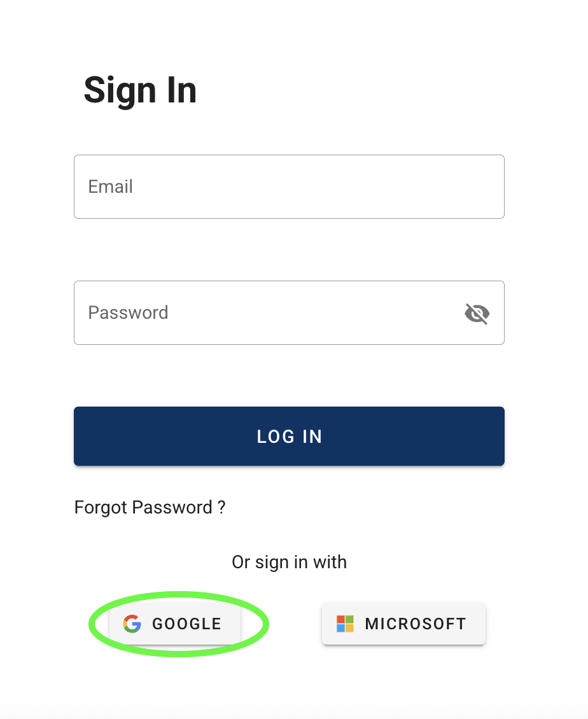Sign in with the Google button
Image resolution: width=588 pixels, height=719 pixels.
(x=175, y=624)
